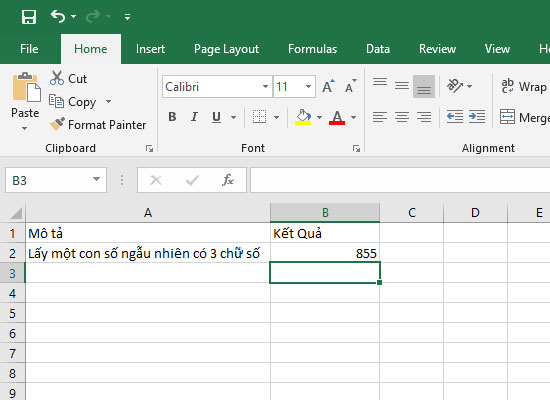
Task: Open the Page Layout tab
Action: point(226,49)
